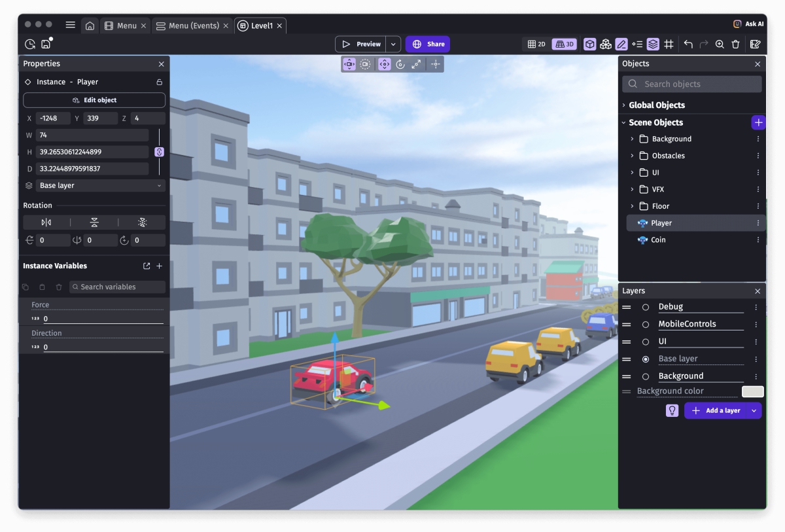Click the trash delete icon in the toolbar

point(735,44)
